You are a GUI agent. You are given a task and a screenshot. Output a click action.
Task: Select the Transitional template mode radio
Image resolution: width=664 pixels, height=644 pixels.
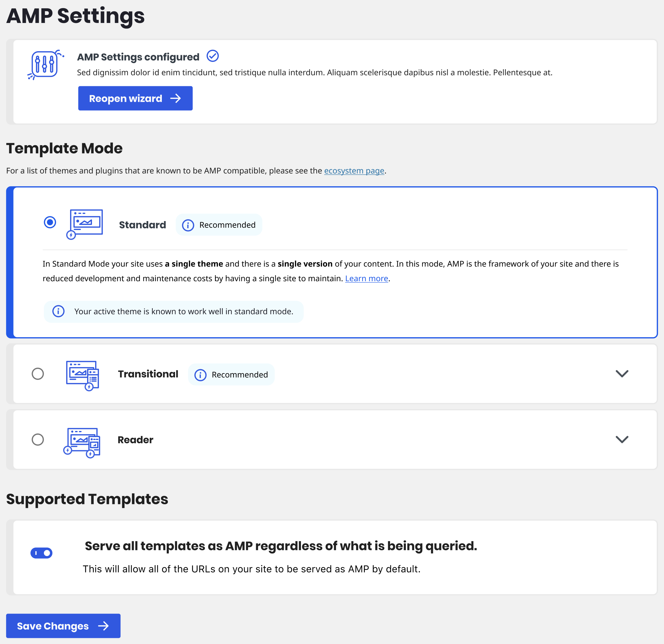click(x=38, y=374)
